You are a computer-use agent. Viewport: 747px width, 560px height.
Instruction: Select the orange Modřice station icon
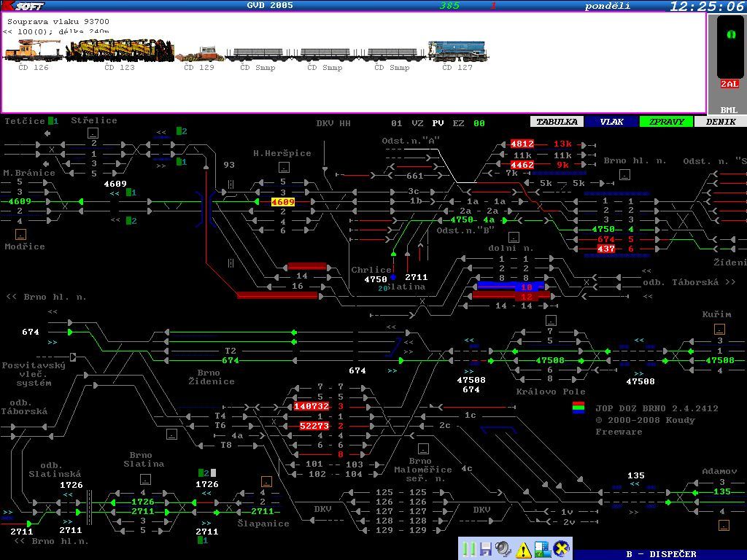pyautogui.click(x=20, y=234)
